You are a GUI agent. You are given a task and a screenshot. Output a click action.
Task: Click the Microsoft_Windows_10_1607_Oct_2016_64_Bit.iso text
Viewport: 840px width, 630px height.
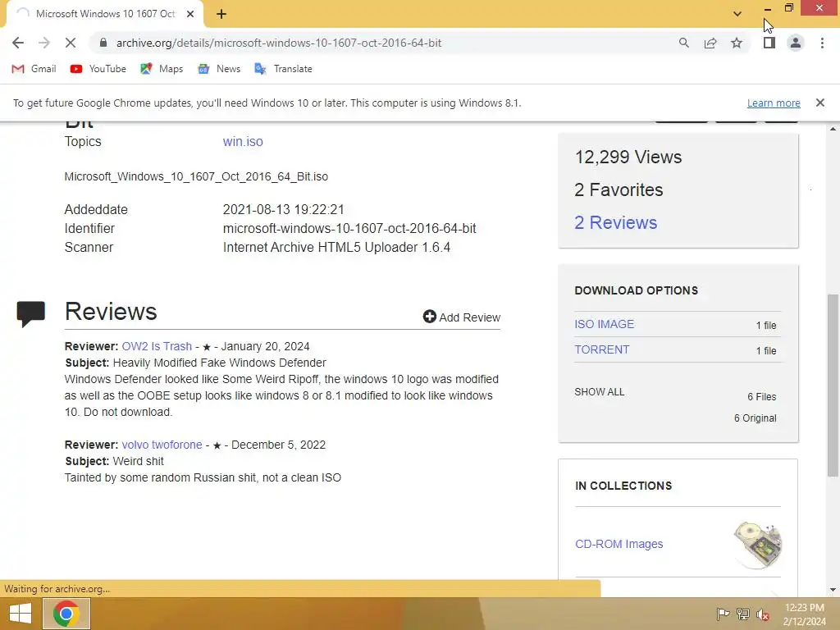point(196,176)
